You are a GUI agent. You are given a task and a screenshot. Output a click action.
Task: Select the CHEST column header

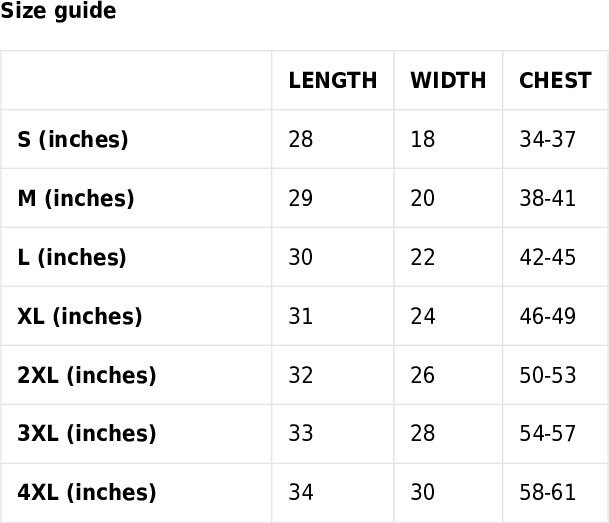(555, 81)
